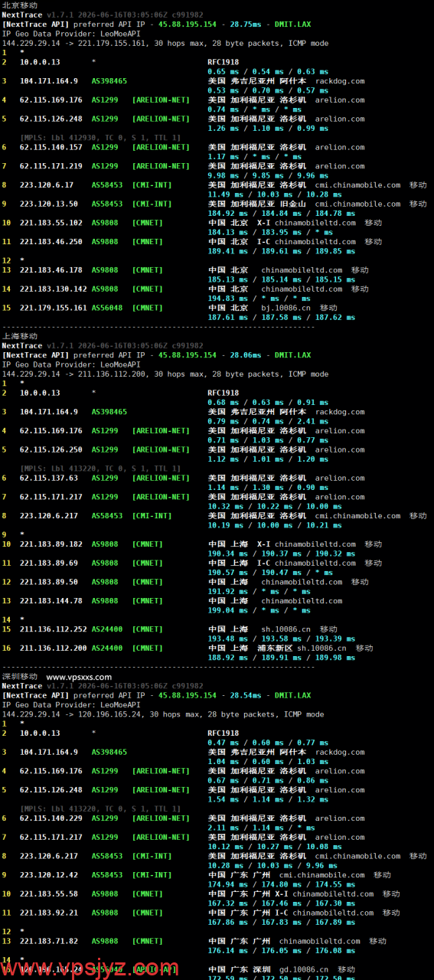Click hop IP 62.115.126.250
The image size is (434, 980).
51,449
